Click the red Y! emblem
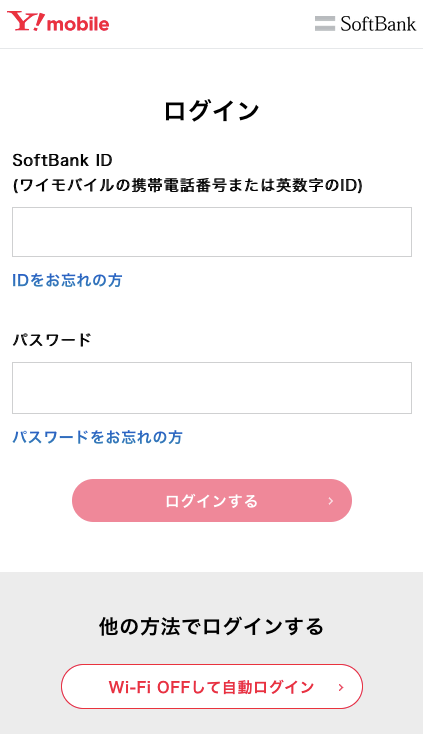Image resolution: width=423 pixels, height=734 pixels. pyautogui.click(x=26, y=22)
